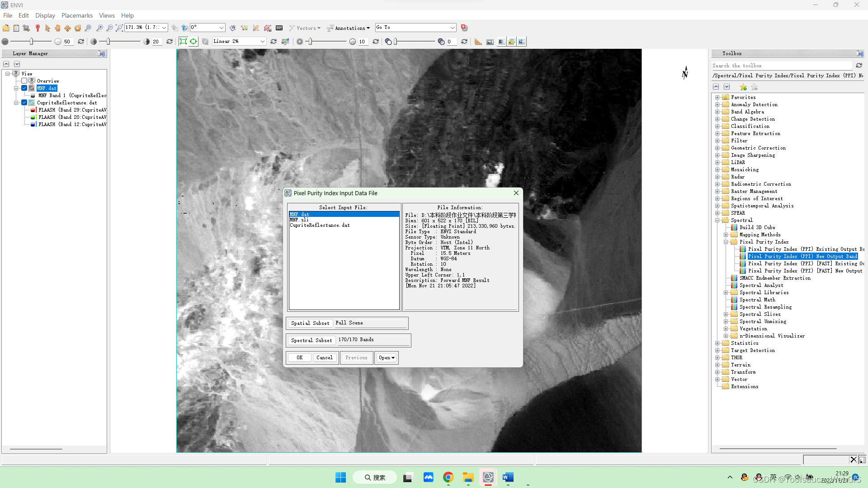Open the Placemarks menu
Viewport: 868px width, 488px height.
[77, 15]
